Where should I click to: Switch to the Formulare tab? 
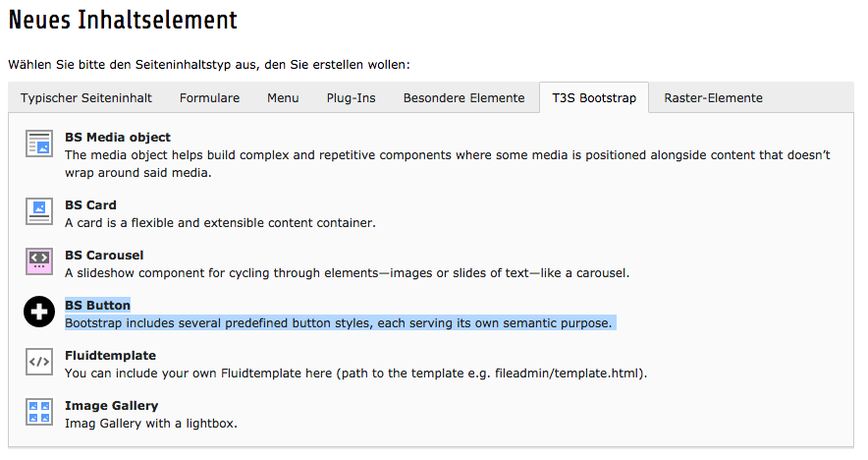pos(210,98)
